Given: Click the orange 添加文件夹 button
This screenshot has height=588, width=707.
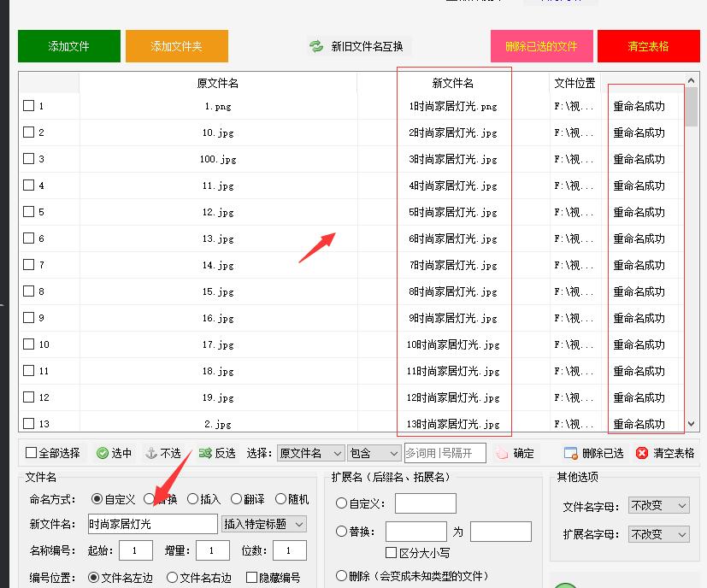Looking at the screenshot, I should click(176, 46).
